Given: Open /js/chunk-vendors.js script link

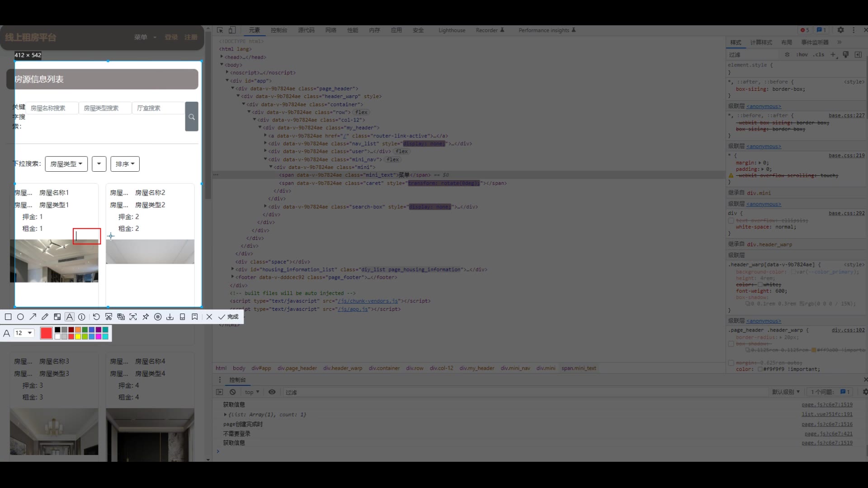Looking at the screenshot, I should point(368,301).
